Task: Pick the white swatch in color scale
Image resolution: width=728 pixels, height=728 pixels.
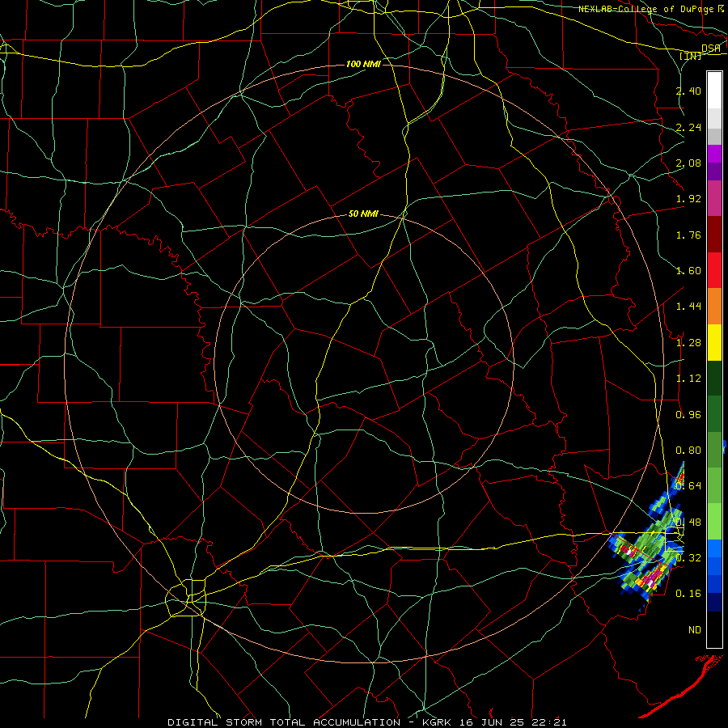Action: click(714, 91)
